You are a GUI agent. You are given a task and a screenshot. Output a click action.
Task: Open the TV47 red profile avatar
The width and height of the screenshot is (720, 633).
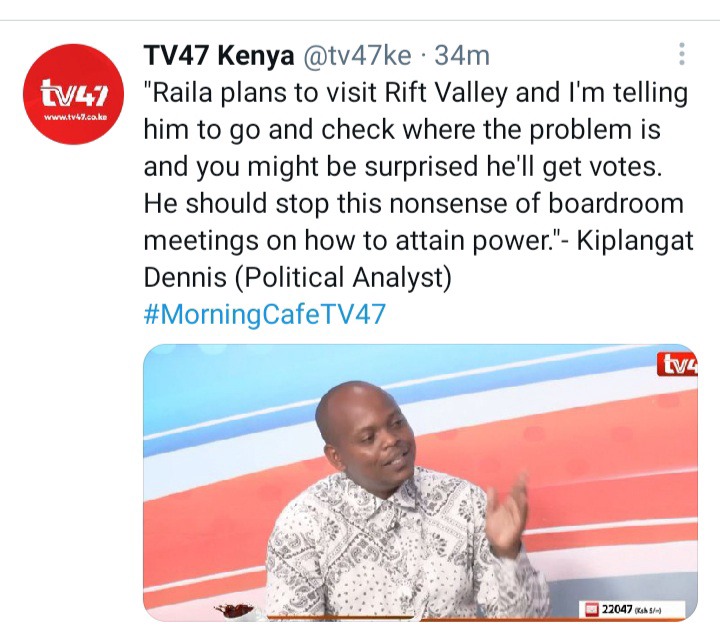coord(73,94)
